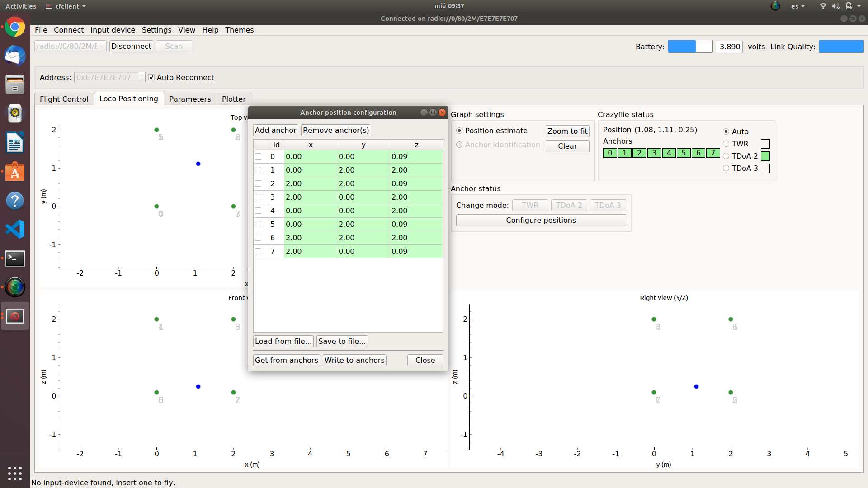Show applications grid icon

click(15, 473)
